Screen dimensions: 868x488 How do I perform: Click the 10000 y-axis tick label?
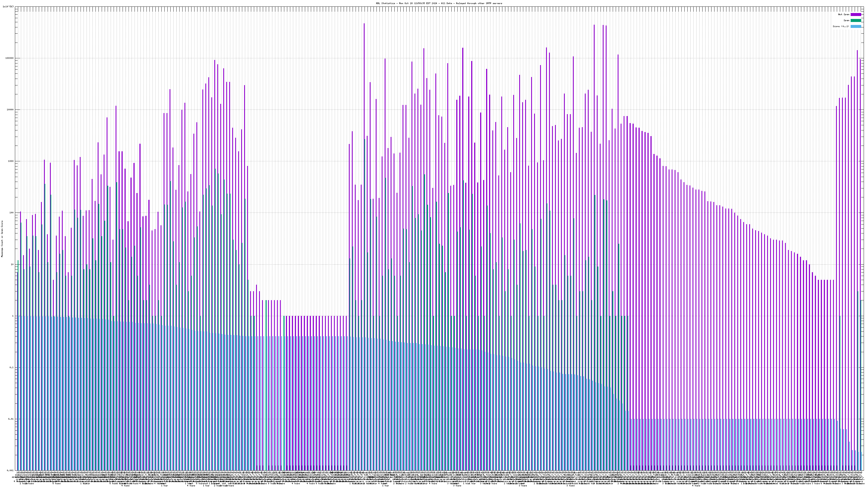click(x=10, y=110)
